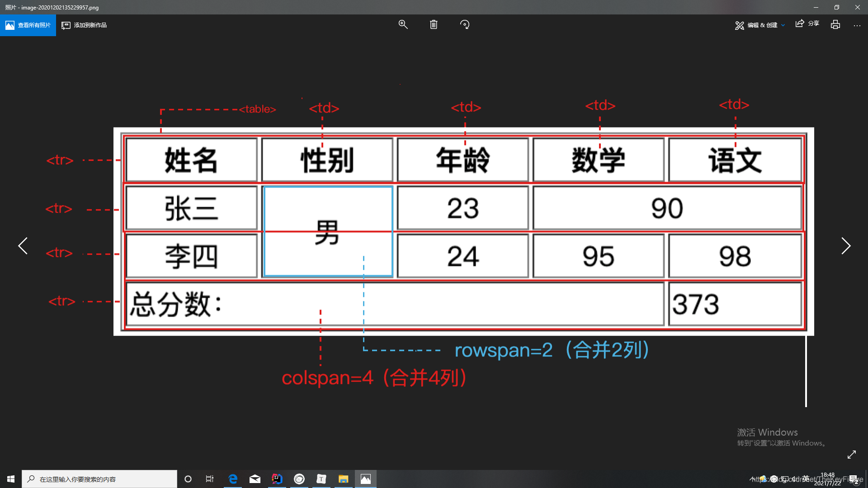Open the Mail app on taskbar
The height and width of the screenshot is (488, 868).
[255, 479]
